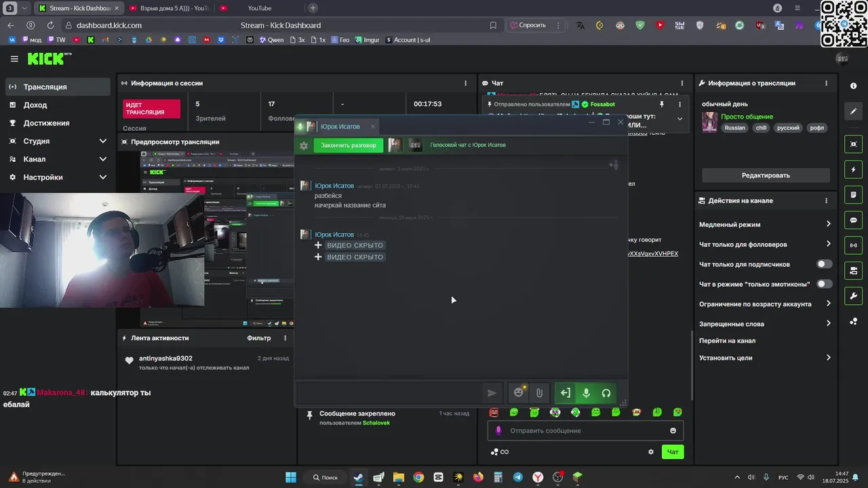Open the Фильтр in activity feed
The height and width of the screenshot is (488, 868).
[x=259, y=338]
